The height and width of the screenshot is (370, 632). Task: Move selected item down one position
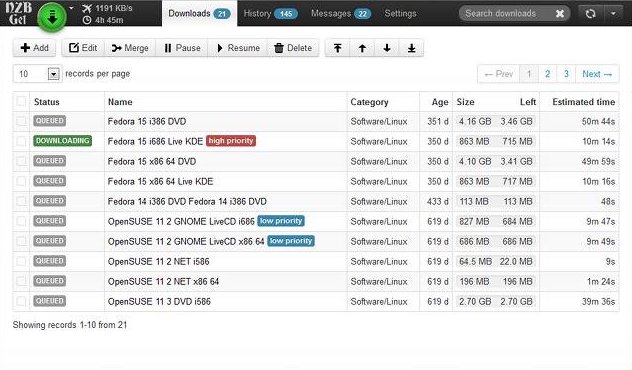click(387, 48)
